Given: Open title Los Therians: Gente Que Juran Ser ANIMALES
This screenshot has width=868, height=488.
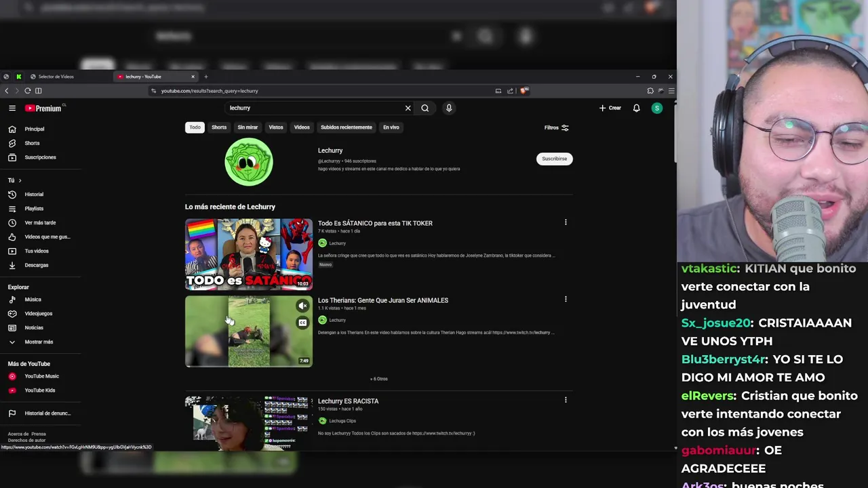Looking at the screenshot, I should click(383, 300).
